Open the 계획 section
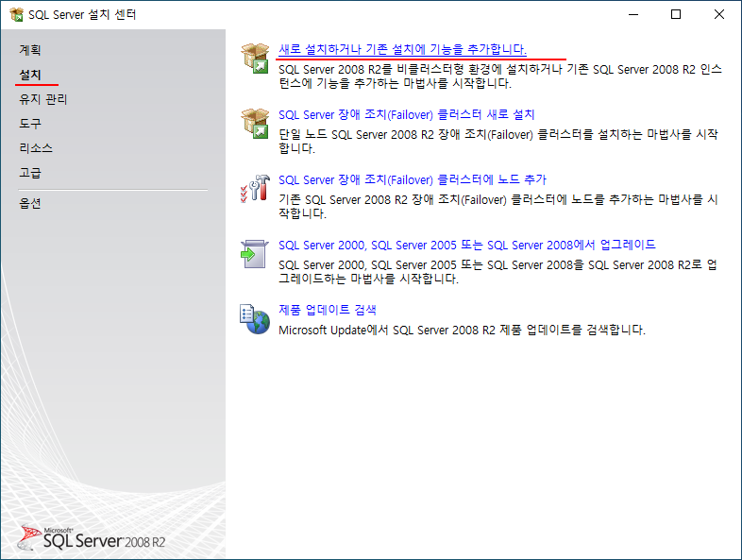The width and height of the screenshot is (742, 560). point(30,50)
